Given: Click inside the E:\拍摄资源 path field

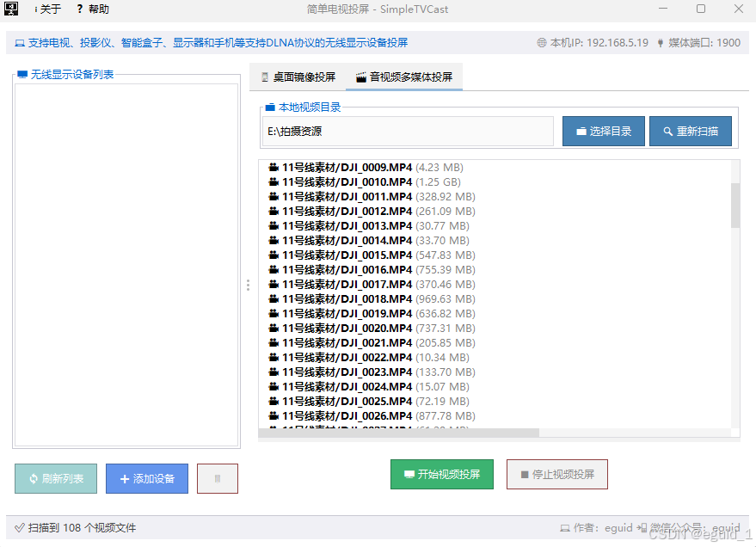Looking at the screenshot, I should pyautogui.click(x=404, y=131).
